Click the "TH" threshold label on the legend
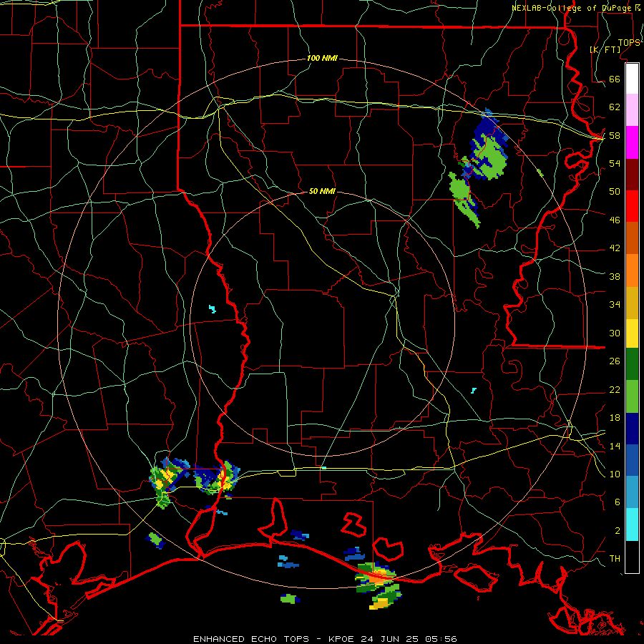The height and width of the screenshot is (644, 644). [615, 558]
